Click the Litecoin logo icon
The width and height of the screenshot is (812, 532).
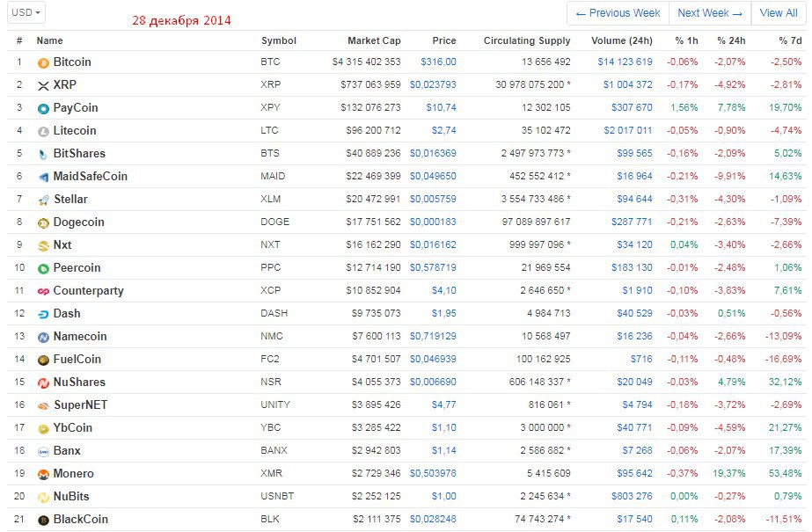click(43, 131)
